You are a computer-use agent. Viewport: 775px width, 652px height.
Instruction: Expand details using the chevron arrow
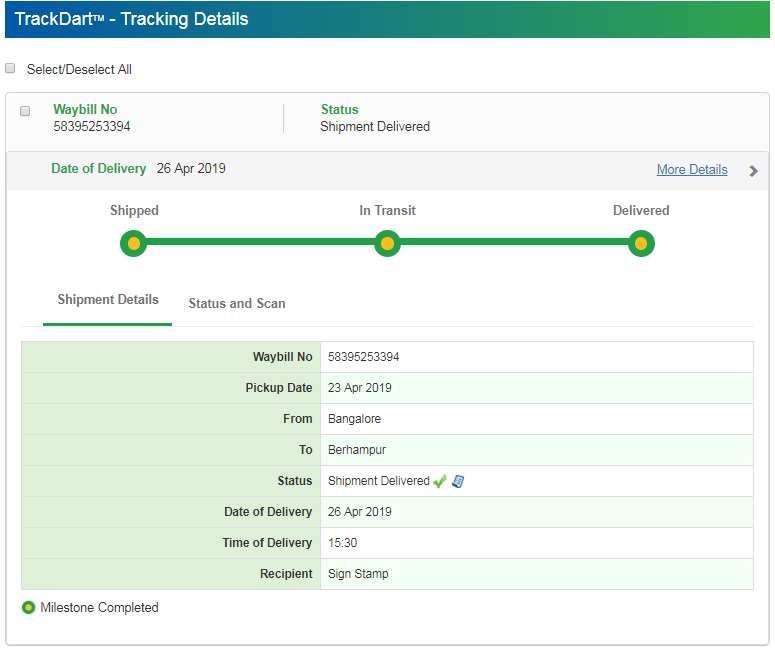click(x=753, y=171)
